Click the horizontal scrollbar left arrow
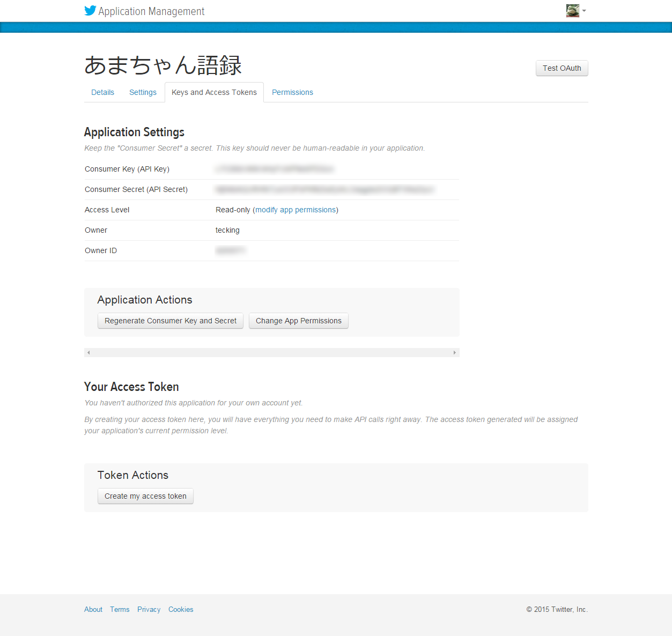This screenshot has height=636, width=672. coord(88,352)
